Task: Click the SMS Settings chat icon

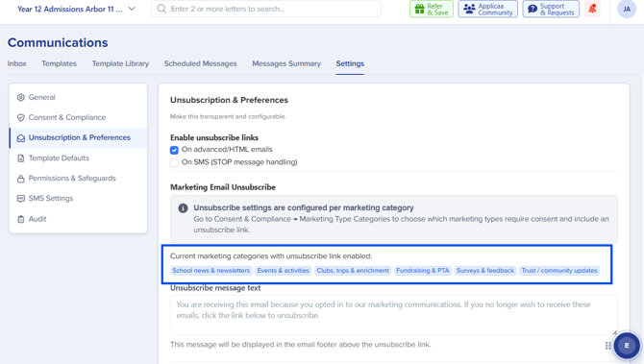Action: [x=20, y=199]
